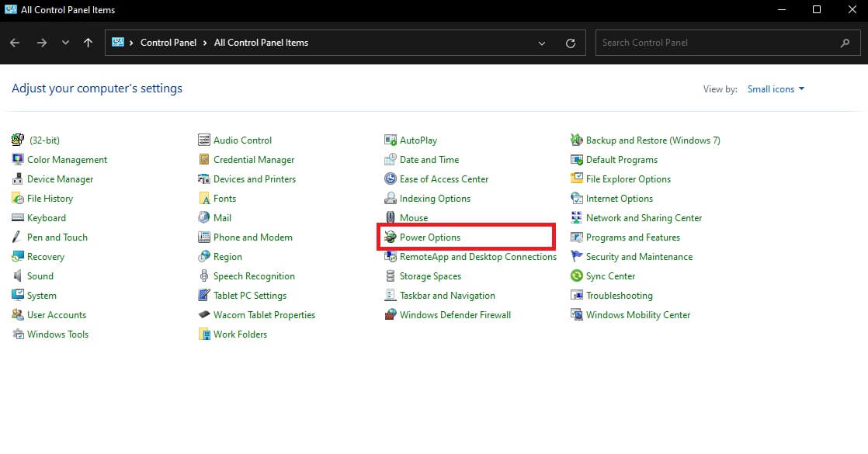Open the Mouse settings icon
The height and width of the screenshot is (454, 868).
coord(391,218)
